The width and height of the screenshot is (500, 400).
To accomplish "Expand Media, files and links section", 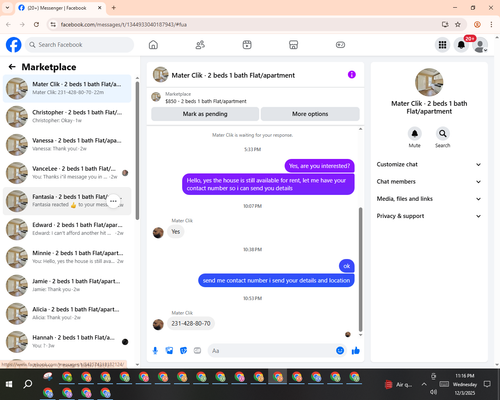I will pos(429,199).
